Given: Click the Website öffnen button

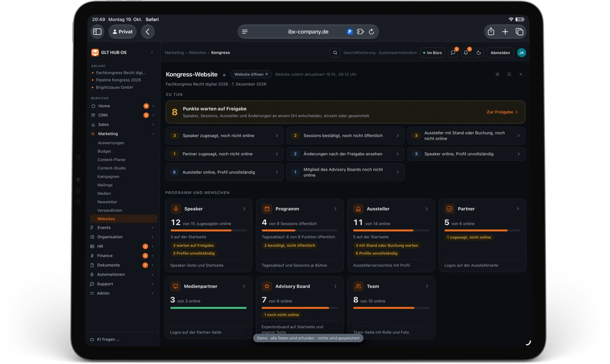Looking at the screenshot, I should [x=251, y=74].
